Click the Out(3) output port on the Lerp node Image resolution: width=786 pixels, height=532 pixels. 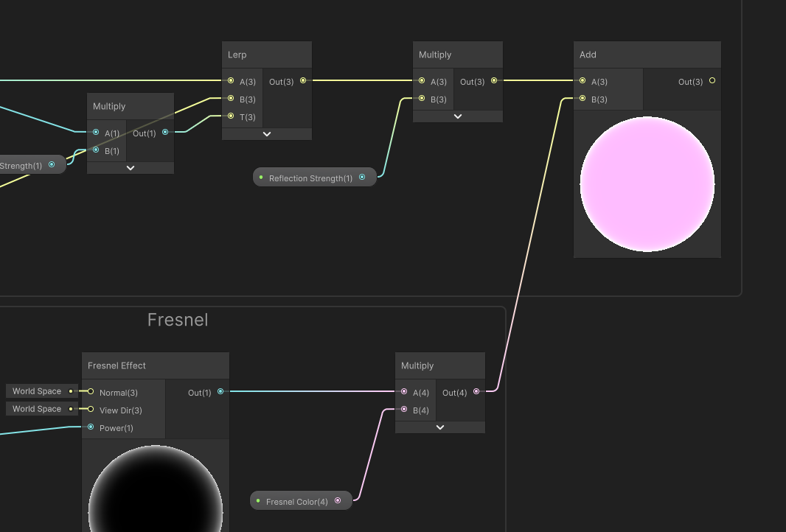[302, 81]
